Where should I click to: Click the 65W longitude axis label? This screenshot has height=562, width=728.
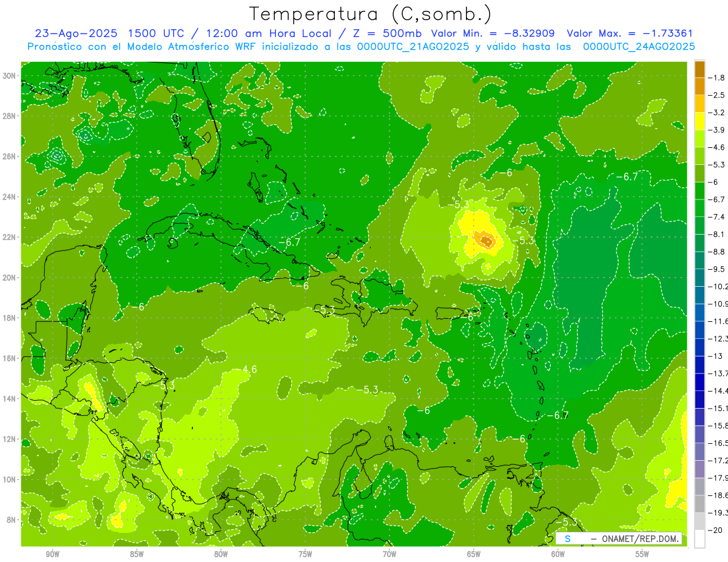pyautogui.click(x=474, y=555)
